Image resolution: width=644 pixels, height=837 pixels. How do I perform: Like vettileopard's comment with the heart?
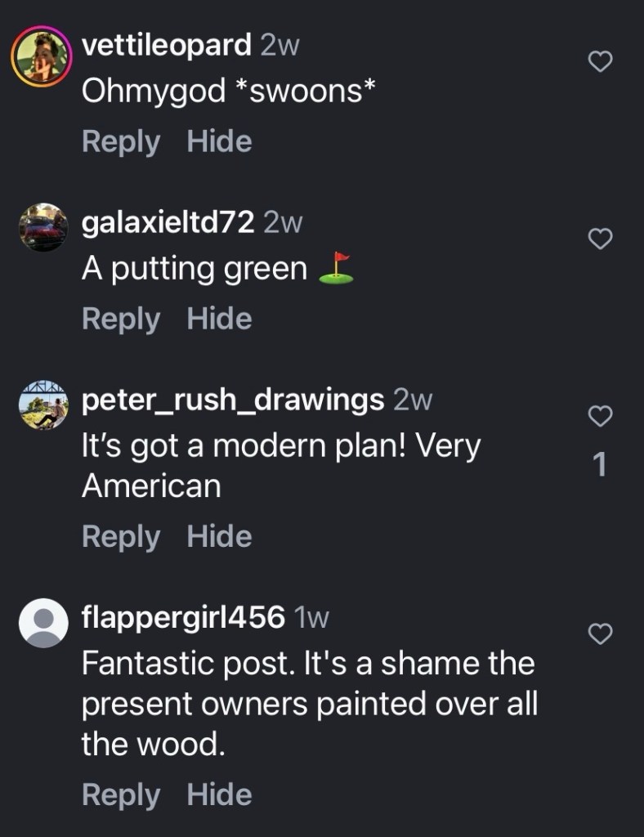tap(601, 61)
